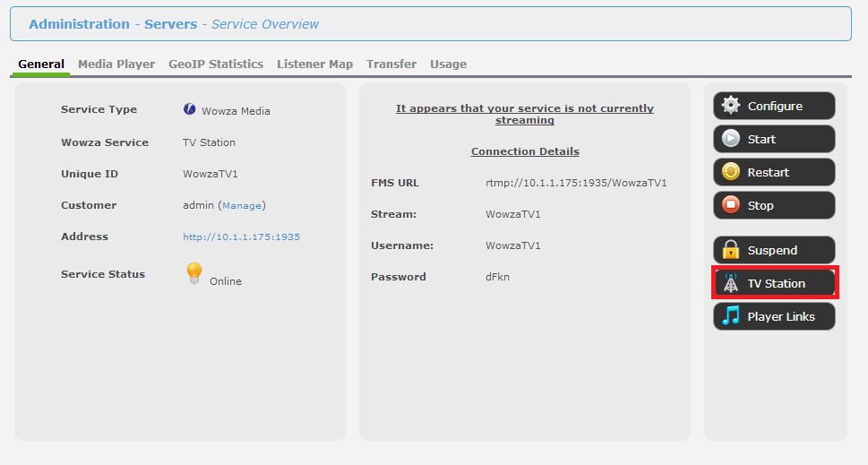Click the red Stop icon

tap(731, 205)
